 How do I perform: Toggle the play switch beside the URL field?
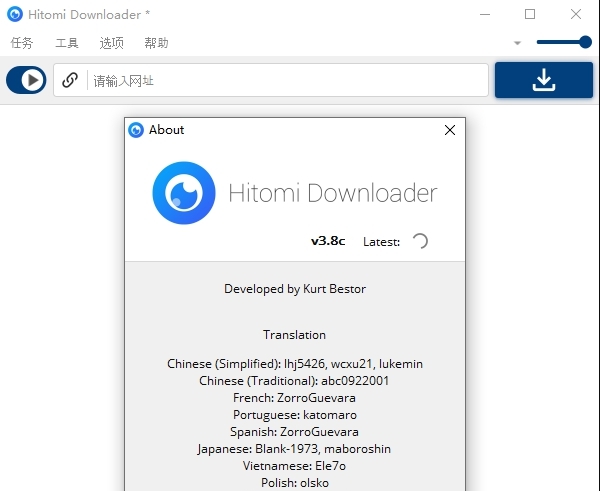point(26,80)
